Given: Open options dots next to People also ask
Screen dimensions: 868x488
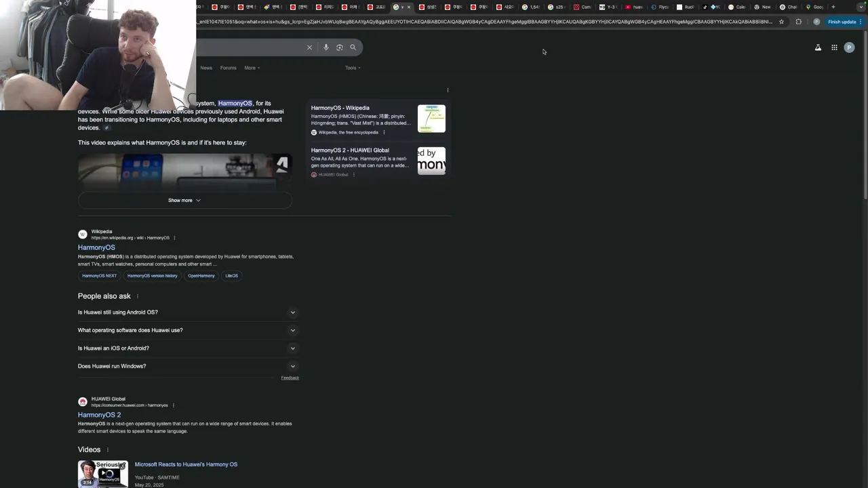Looking at the screenshot, I should click(x=138, y=296).
